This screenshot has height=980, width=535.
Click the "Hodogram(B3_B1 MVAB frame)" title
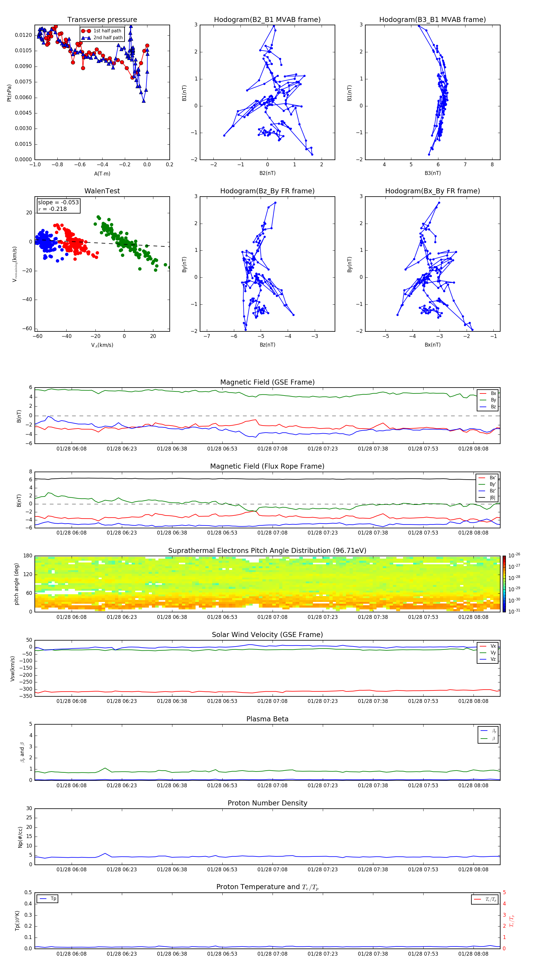432,20
